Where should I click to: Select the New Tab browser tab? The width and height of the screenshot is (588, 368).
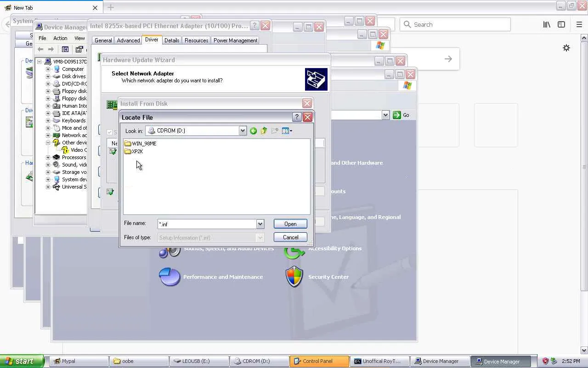coord(51,8)
